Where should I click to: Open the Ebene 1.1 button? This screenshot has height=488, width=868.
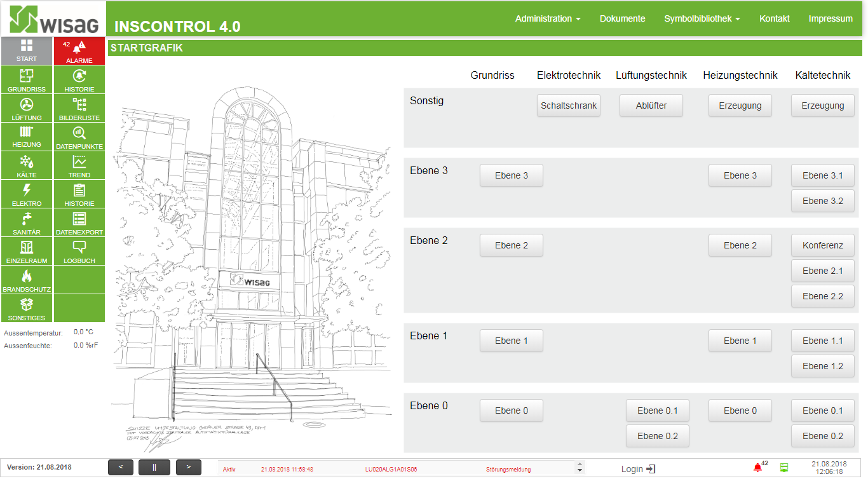click(823, 341)
